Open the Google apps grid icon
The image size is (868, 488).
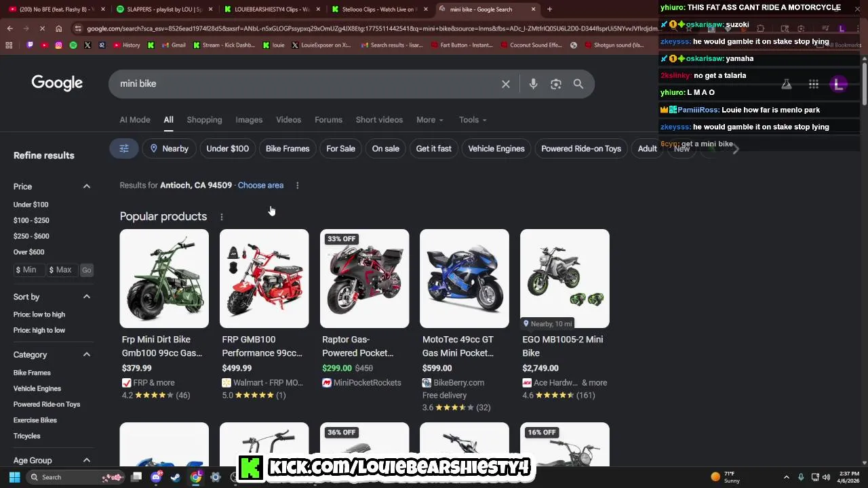[813, 84]
